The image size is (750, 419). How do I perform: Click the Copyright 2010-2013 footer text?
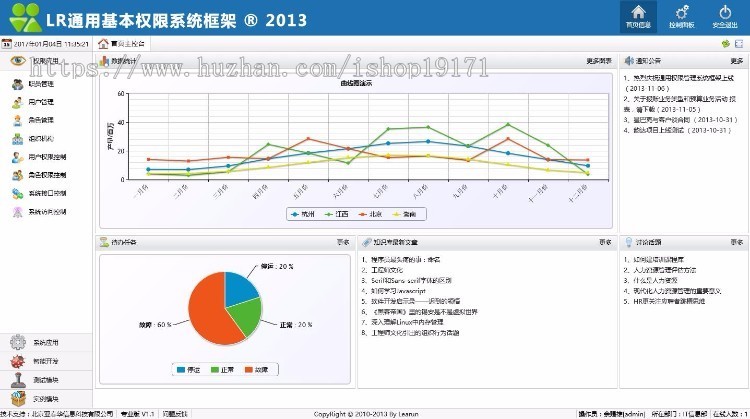366,414
